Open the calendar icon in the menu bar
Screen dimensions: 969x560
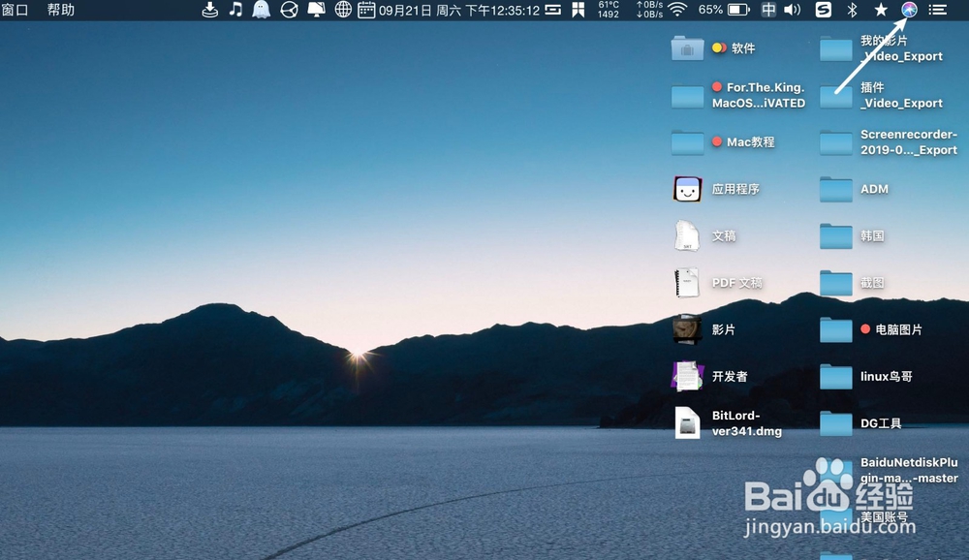(366, 11)
